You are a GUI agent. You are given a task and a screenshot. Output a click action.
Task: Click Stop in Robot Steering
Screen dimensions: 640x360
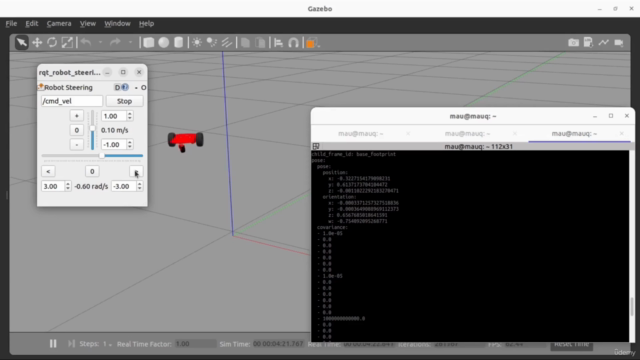[x=124, y=101]
